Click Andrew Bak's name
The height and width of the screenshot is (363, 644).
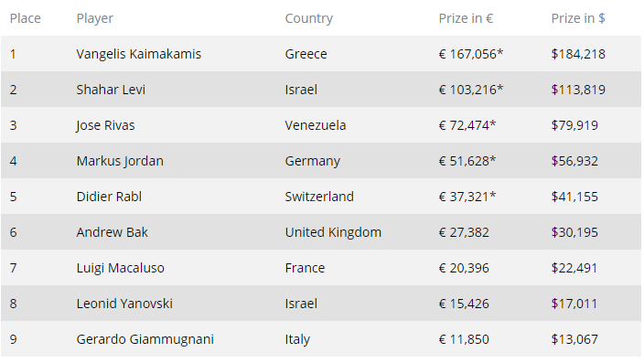(113, 232)
